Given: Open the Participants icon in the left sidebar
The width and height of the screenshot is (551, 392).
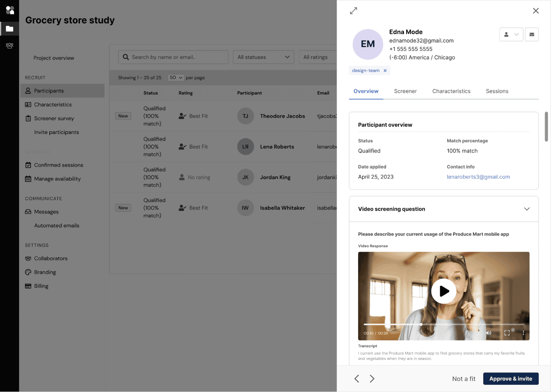Looking at the screenshot, I should [28, 91].
